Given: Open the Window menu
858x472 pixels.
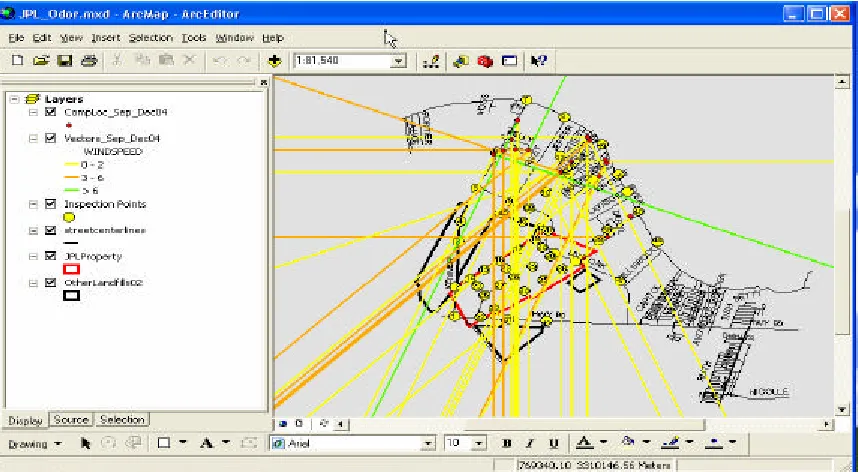Looking at the screenshot, I should click(234, 38).
